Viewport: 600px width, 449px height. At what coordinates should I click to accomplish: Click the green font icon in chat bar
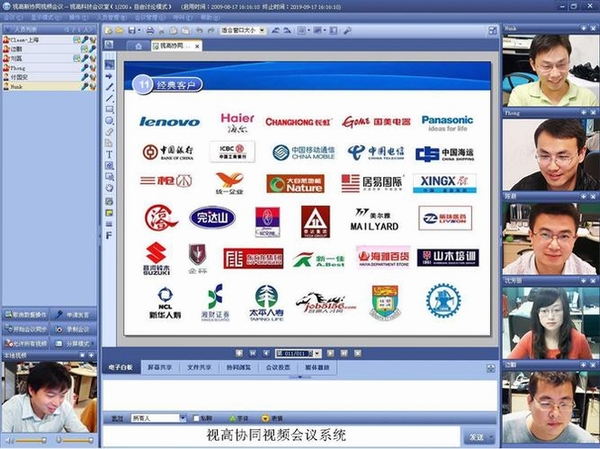click(x=232, y=418)
